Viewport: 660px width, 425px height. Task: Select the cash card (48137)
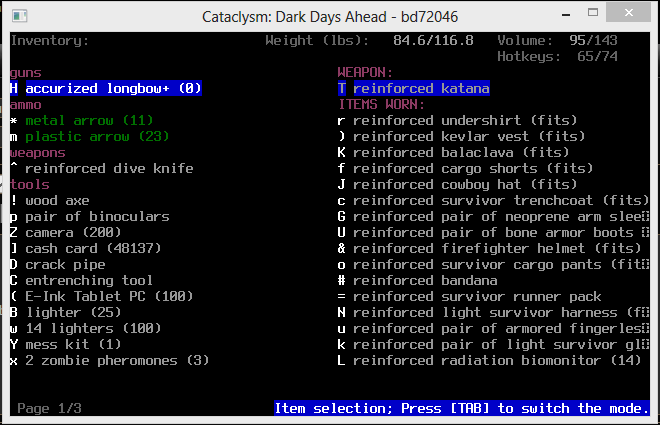click(86, 249)
